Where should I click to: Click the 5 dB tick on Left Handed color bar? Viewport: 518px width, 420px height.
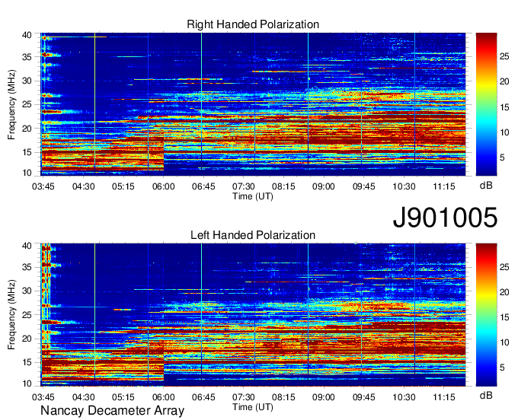(502, 367)
